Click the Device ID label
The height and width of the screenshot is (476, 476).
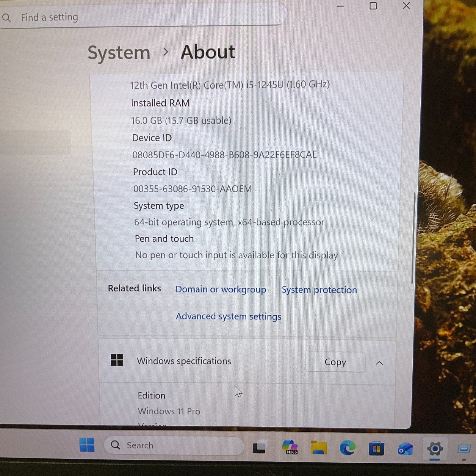click(x=152, y=138)
